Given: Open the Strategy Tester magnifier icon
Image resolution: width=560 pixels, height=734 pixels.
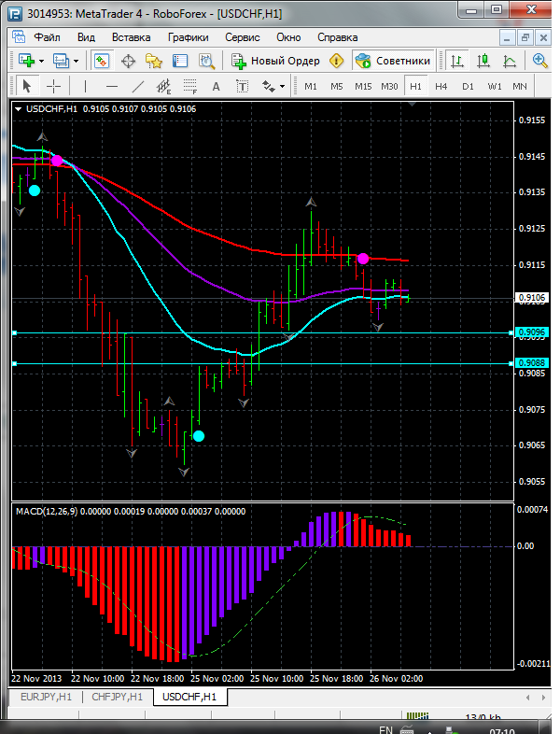Looking at the screenshot, I should click(206, 61).
